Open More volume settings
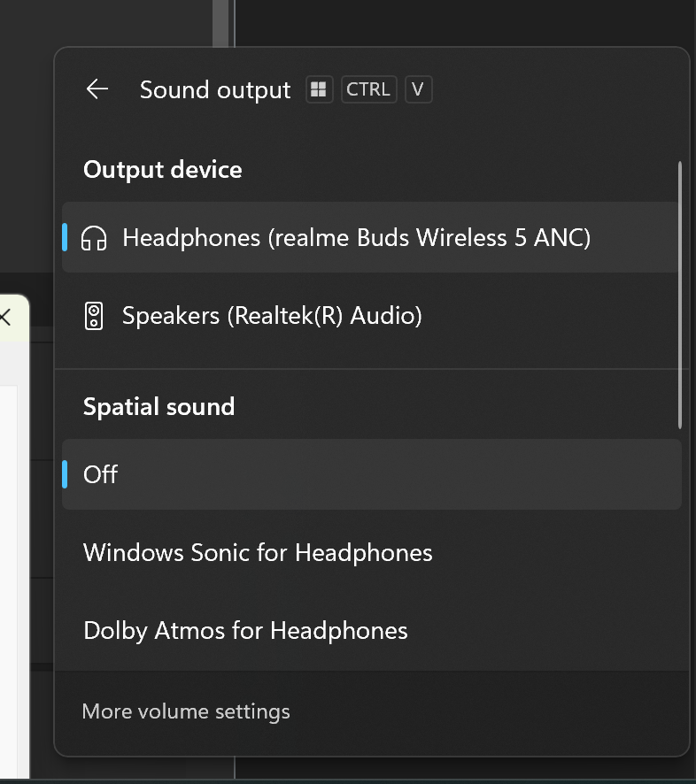This screenshot has height=784, width=696. pyautogui.click(x=186, y=711)
